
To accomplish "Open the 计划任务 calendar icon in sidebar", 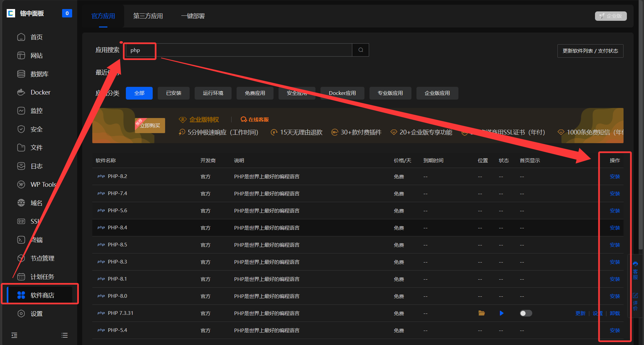I will click(x=21, y=277).
